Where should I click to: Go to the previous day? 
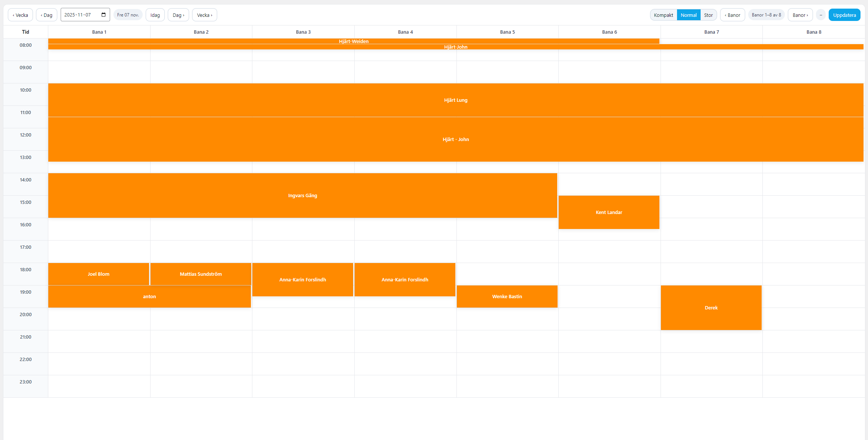pos(46,15)
